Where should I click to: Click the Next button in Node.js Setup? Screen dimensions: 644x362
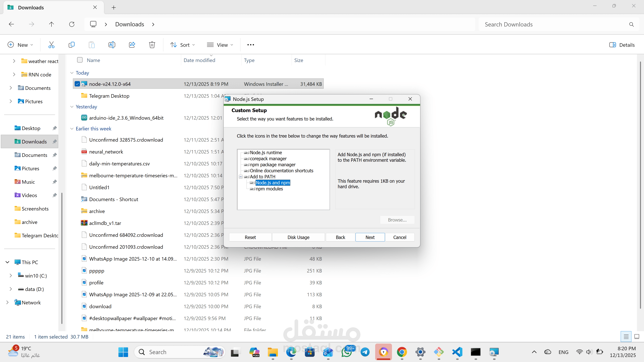tap(370, 237)
